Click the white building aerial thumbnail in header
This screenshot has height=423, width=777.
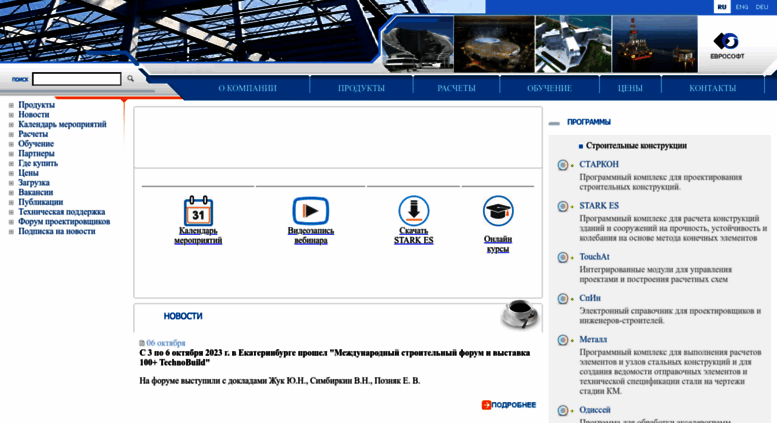pos(573,44)
